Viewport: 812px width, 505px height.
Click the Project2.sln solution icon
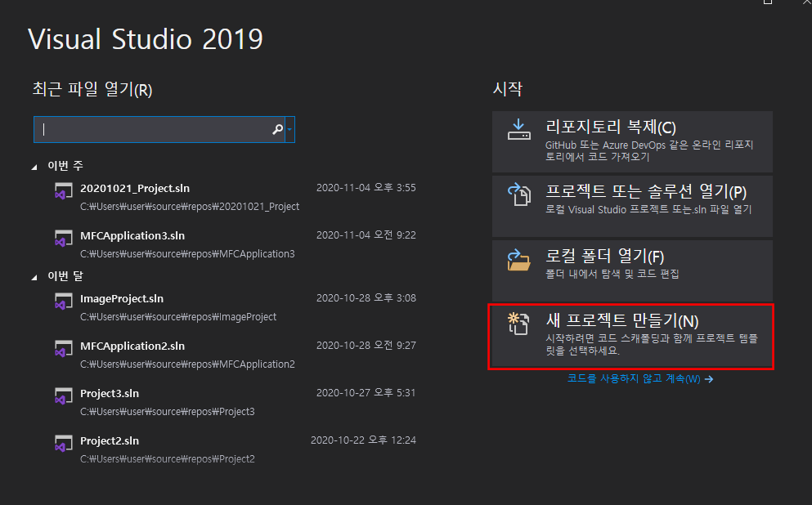point(63,443)
